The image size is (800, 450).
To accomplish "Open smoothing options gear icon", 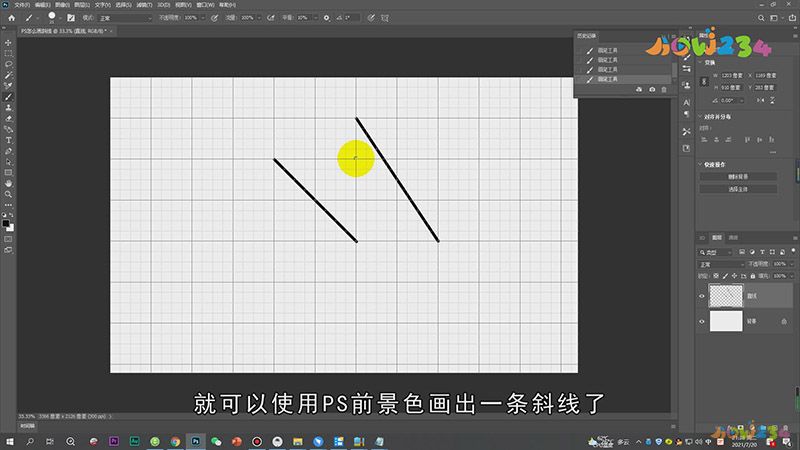I will (327, 18).
